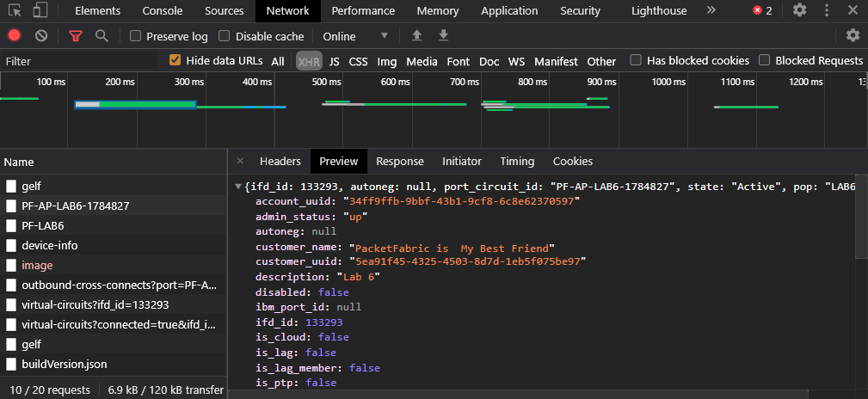This screenshot has height=399, width=868.
Task: Open the DevTools three-dot menu
Action: (827, 10)
